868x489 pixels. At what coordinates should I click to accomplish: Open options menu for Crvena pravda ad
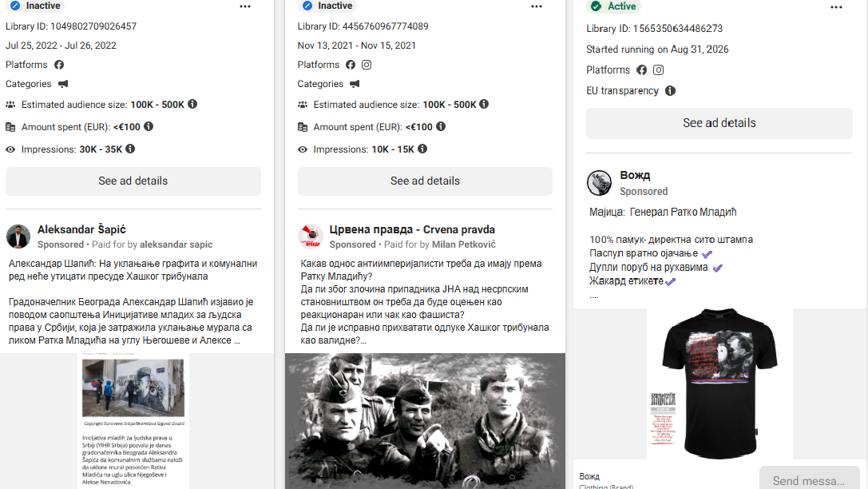pos(537,6)
